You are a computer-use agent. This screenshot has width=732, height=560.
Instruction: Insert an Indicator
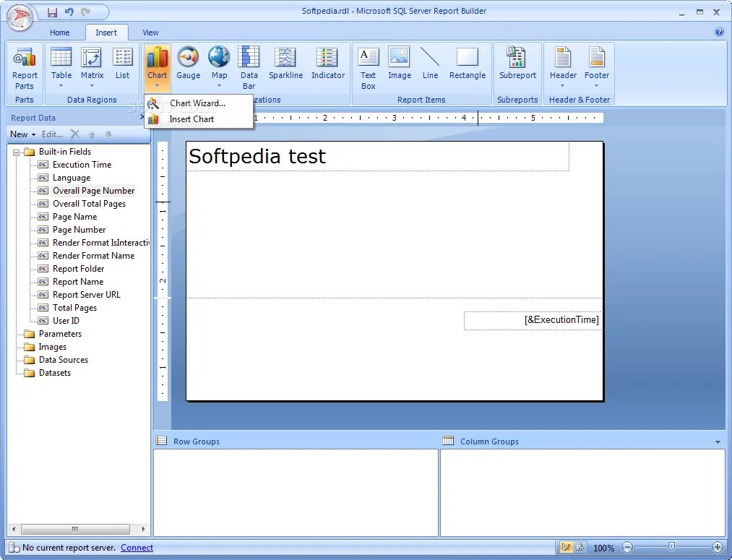point(328,64)
